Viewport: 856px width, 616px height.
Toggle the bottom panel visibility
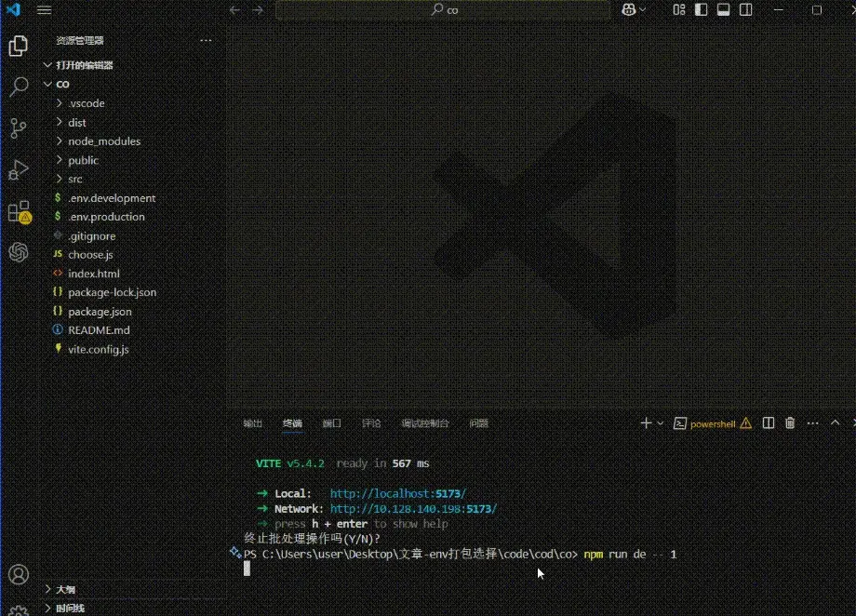[723, 10]
